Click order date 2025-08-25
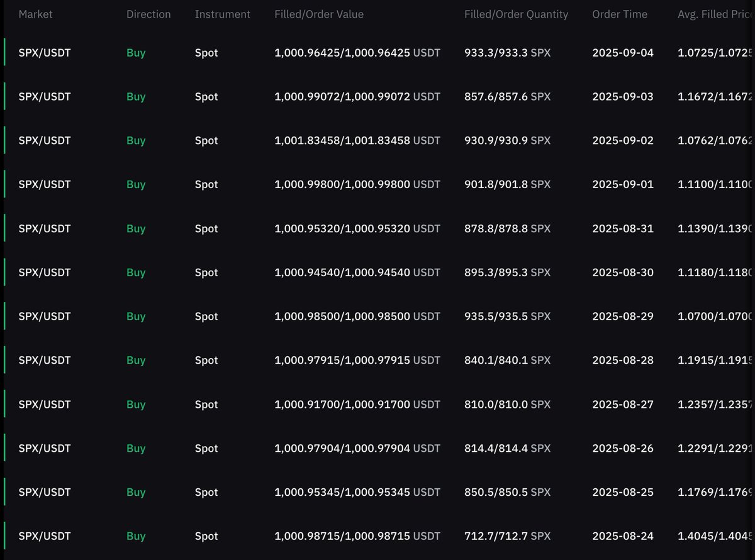 623,493
